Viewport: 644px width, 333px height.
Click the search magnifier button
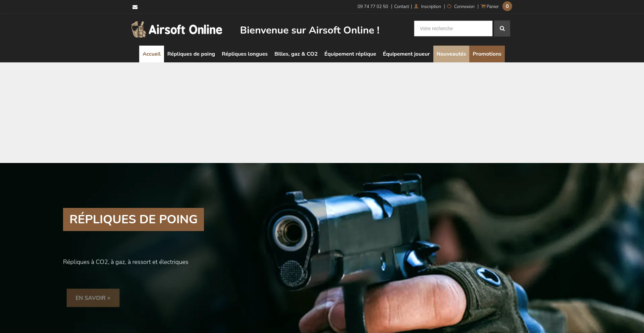(502, 29)
